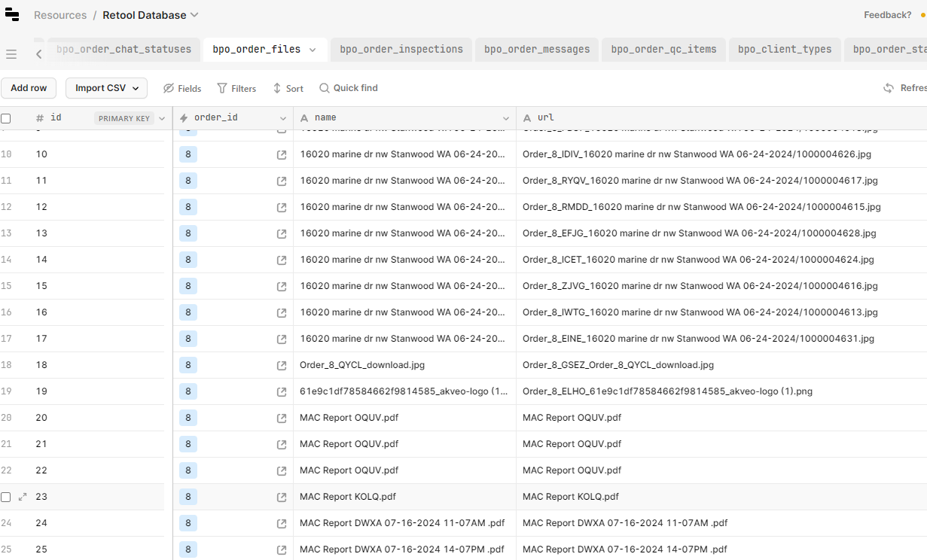Switch to the bpo_order_messages tab
The height and width of the screenshot is (560, 927).
tap(537, 50)
